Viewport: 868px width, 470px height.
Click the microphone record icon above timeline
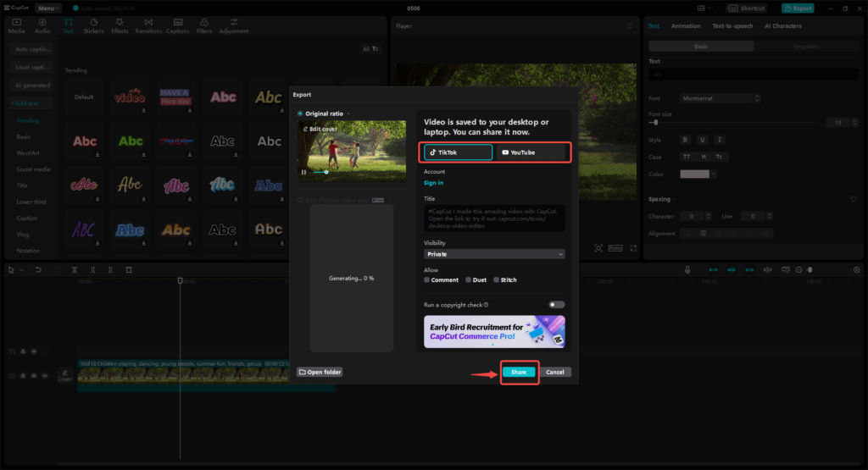[687, 269]
